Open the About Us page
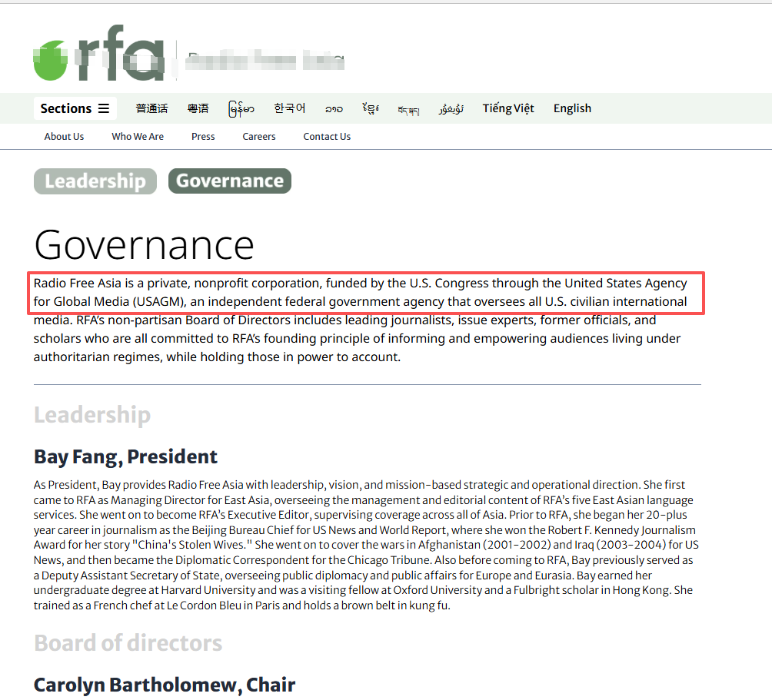This screenshot has width=772, height=700. 64,137
